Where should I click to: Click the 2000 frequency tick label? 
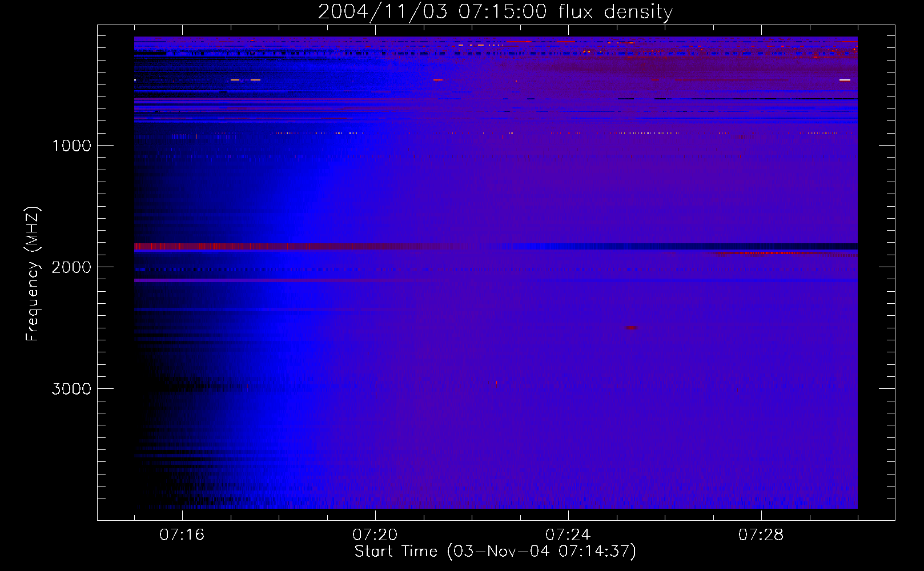[71, 267]
